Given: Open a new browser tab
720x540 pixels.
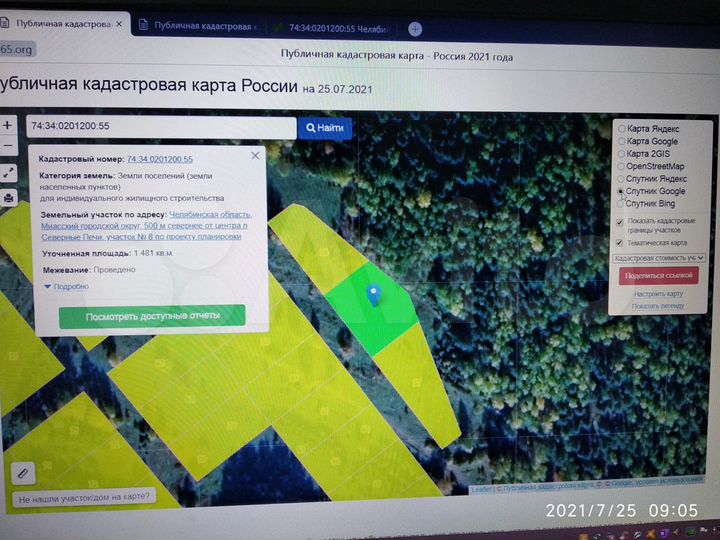Looking at the screenshot, I should (415, 29).
